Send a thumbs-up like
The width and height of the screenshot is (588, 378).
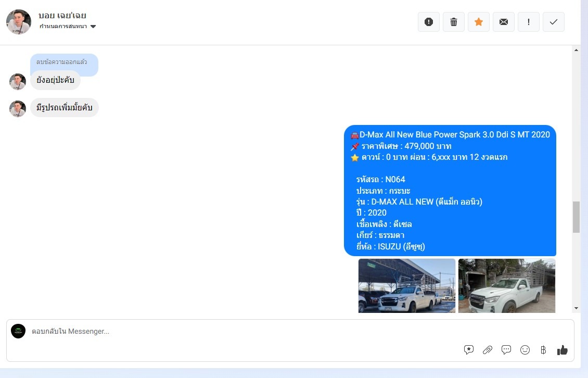tap(562, 350)
